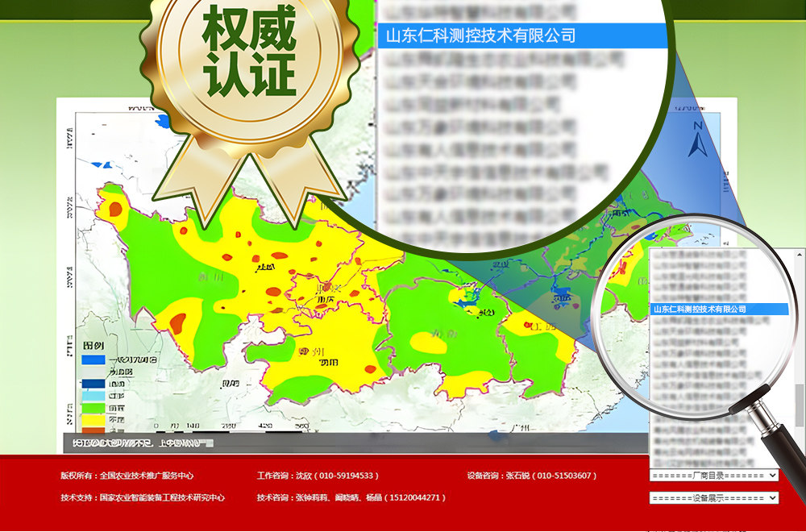Click the north arrow compass on the map
The height and width of the screenshot is (532, 806).
click(x=697, y=139)
